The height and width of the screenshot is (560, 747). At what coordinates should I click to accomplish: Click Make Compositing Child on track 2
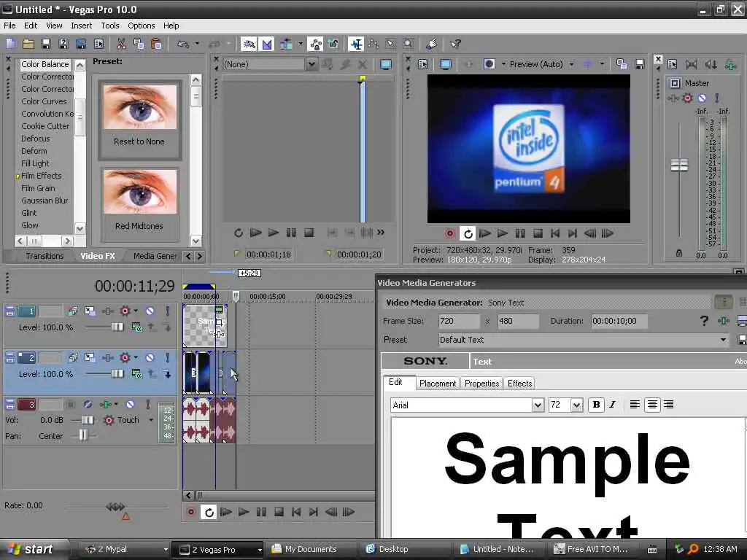coord(167,374)
